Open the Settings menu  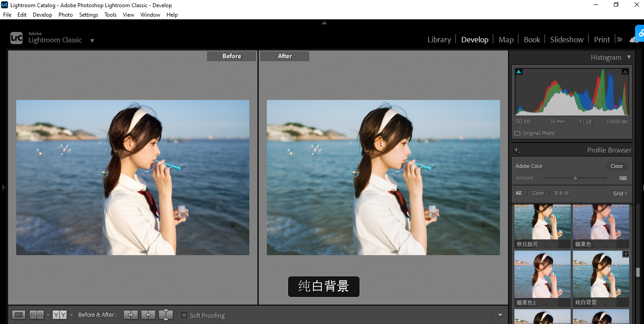tap(88, 15)
